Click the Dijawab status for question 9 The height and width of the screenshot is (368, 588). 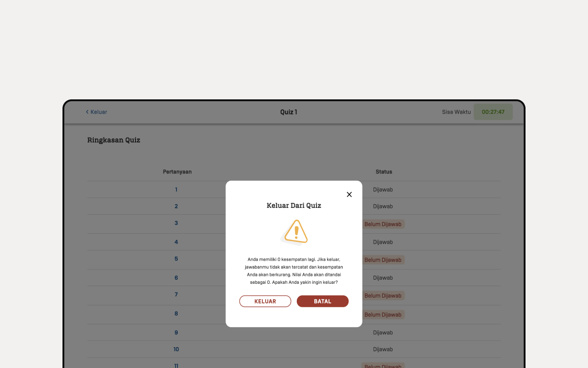pos(383,333)
